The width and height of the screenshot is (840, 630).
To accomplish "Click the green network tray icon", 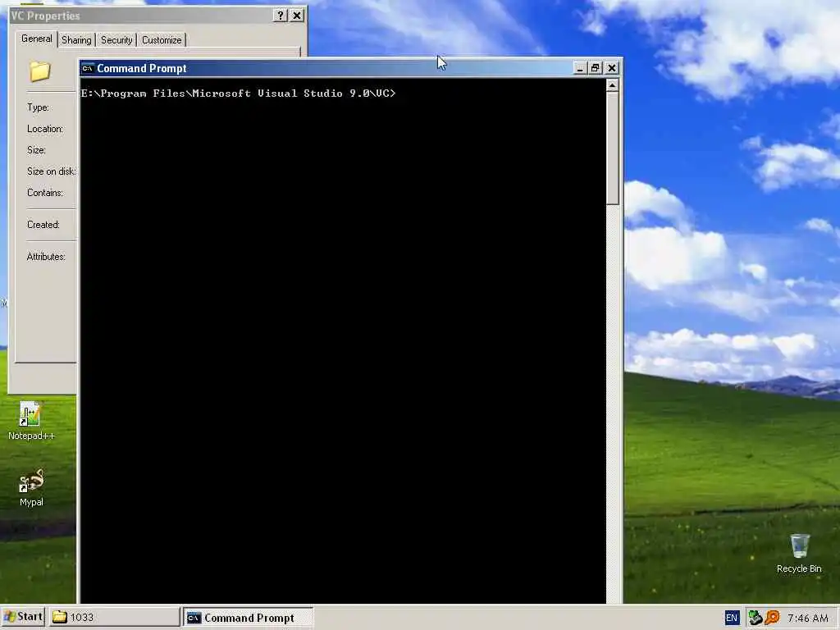I will (755, 618).
